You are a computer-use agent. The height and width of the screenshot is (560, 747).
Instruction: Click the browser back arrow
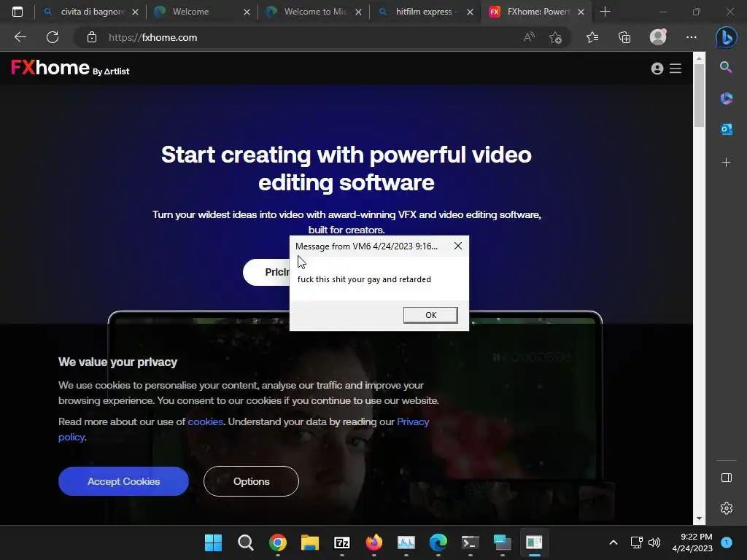pyautogui.click(x=20, y=37)
